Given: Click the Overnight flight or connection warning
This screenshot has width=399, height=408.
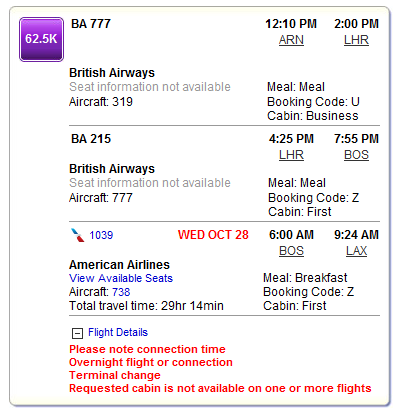Looking at the screenshot, I should (151, 362).
